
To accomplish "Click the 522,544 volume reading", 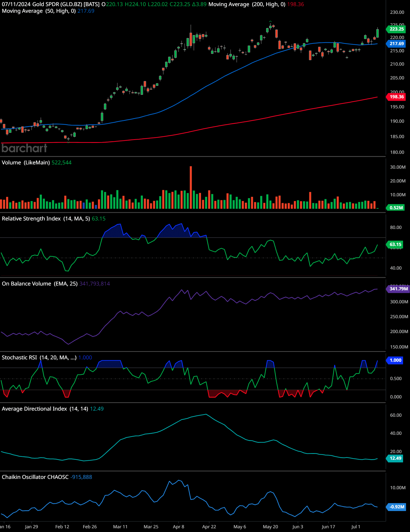I will pyautogui.click(x=62, y=163).
